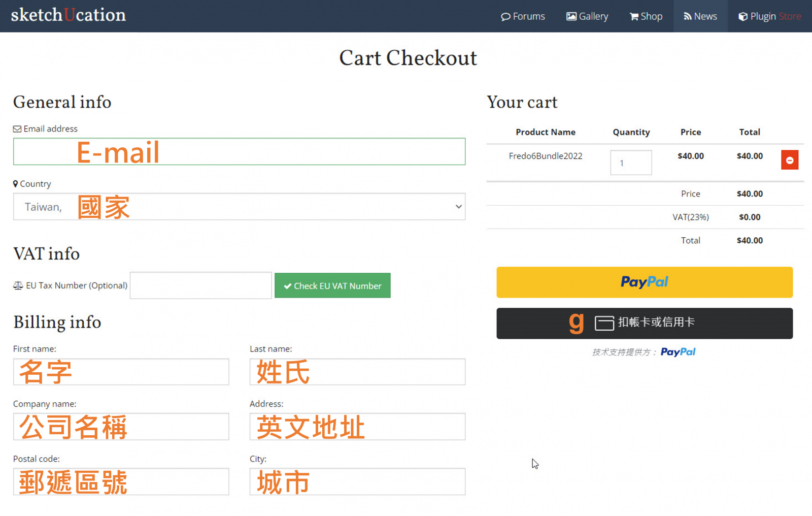Click the Gallery picture icon
The height and width of the screenshot is (516, 812).
[571, 16]
